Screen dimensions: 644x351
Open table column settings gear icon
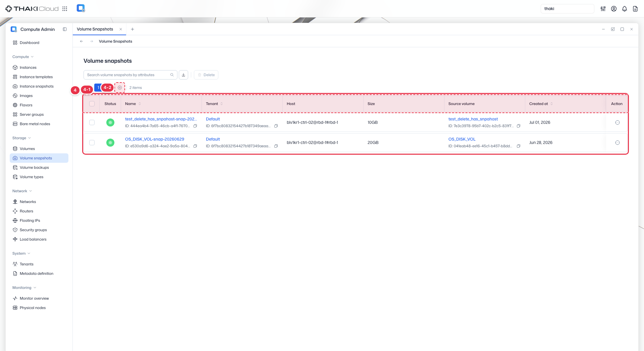pyautogui.click(x=120, y=88)
